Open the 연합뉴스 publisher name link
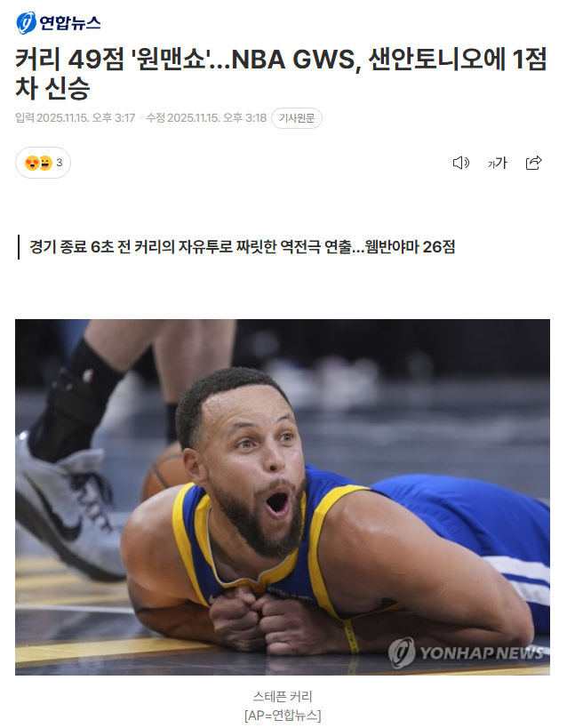The height and width of the screenshot is (728, 567). tap(69, 23)
